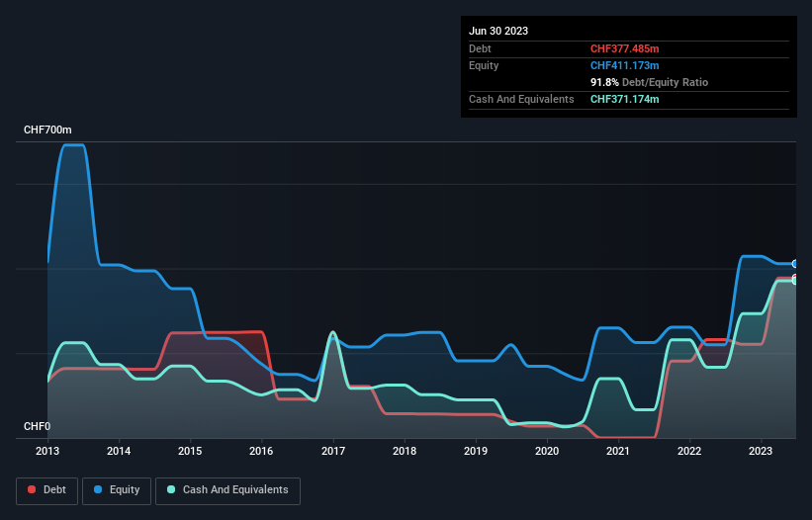Image resolution: width=812 pixels, height=520 pixels.
Task: Toggle the Debt series legend button
Action: [46, 490]
